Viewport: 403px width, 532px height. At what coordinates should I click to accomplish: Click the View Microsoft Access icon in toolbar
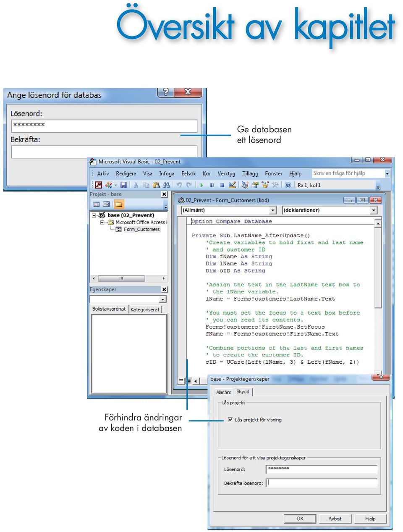tap(99, 185)
